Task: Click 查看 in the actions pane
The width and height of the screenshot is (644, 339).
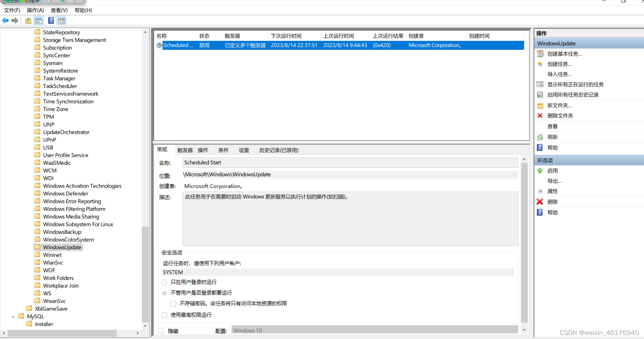Action: point(553,127)
